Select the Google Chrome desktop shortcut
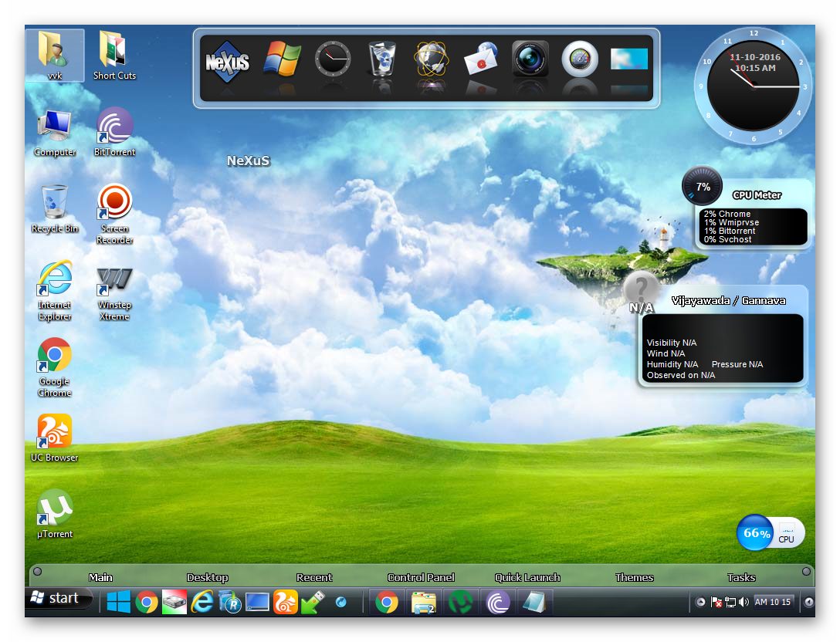Image resolution: width=840 pixels, height=642 pixels. pos(55,367)
